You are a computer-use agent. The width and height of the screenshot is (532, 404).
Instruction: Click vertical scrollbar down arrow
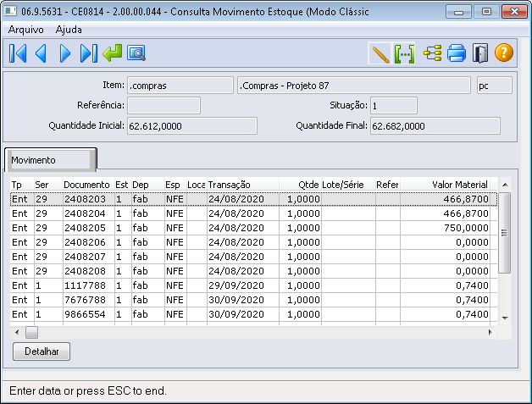point(505,318)
